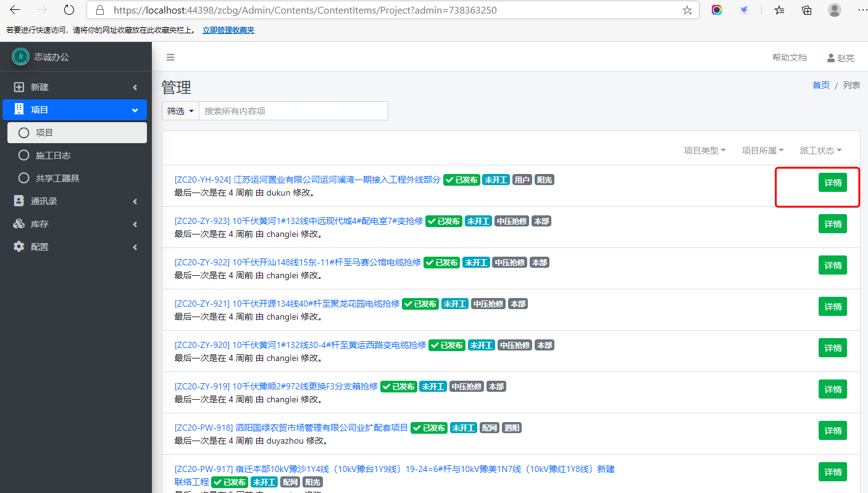Open the 新建 sidebar icon
Image resolution: width=868 pixels, height=493 pixels.
pyautogui.click(x=18, y=87)
